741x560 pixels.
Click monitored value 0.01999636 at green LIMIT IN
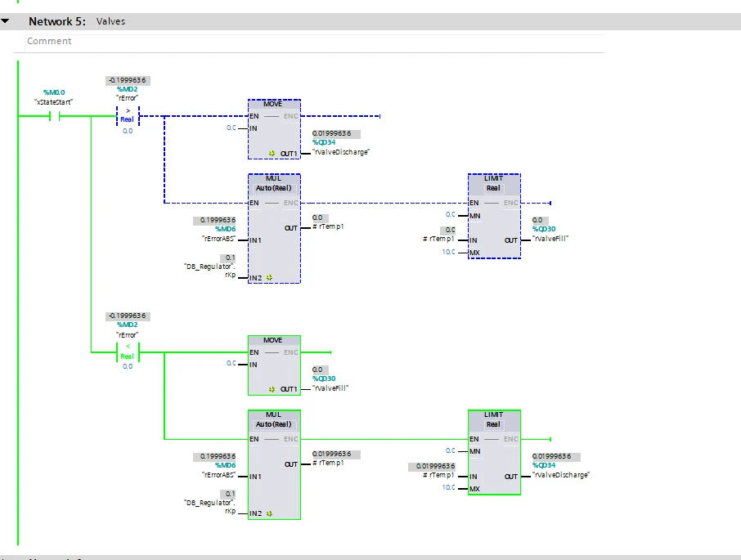(432, 466)
